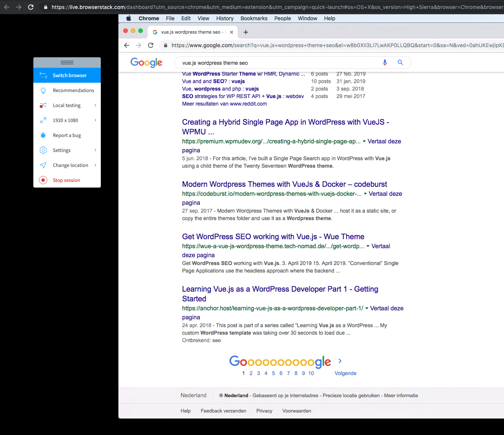Click the Change location arrow icon

(x=43, y=165)
